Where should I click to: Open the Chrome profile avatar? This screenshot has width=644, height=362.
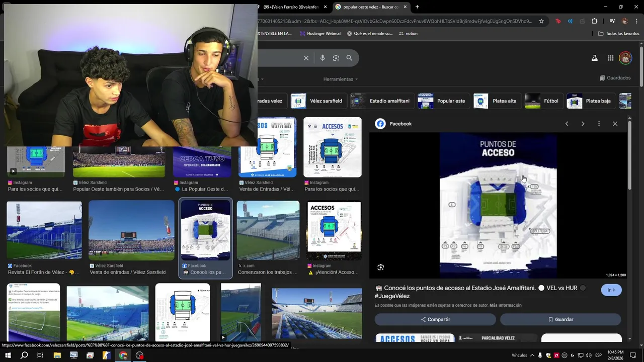coord(624,21)
